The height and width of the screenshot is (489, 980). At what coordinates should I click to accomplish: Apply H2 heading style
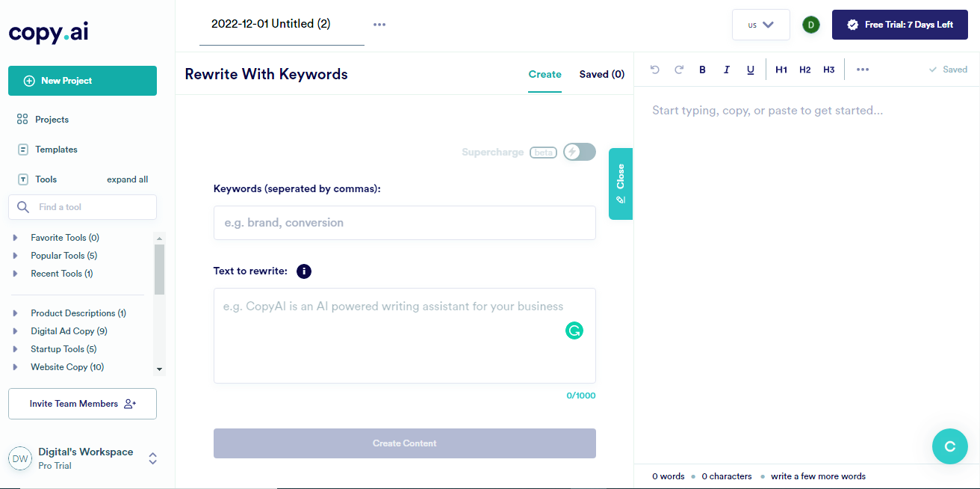pyautogui.click(x=804, y=70)
